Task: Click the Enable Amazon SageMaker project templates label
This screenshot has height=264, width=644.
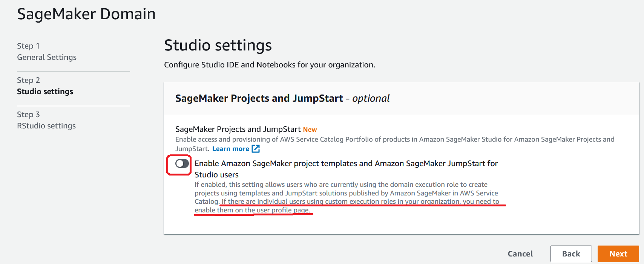Action: click(x=346, y=169)
